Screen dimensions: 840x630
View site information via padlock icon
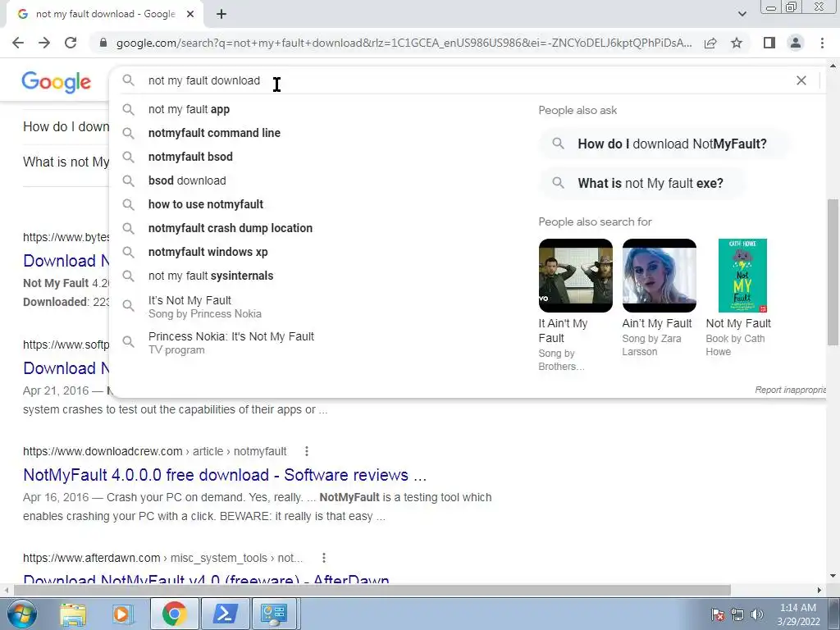click(x=103, y=43)
